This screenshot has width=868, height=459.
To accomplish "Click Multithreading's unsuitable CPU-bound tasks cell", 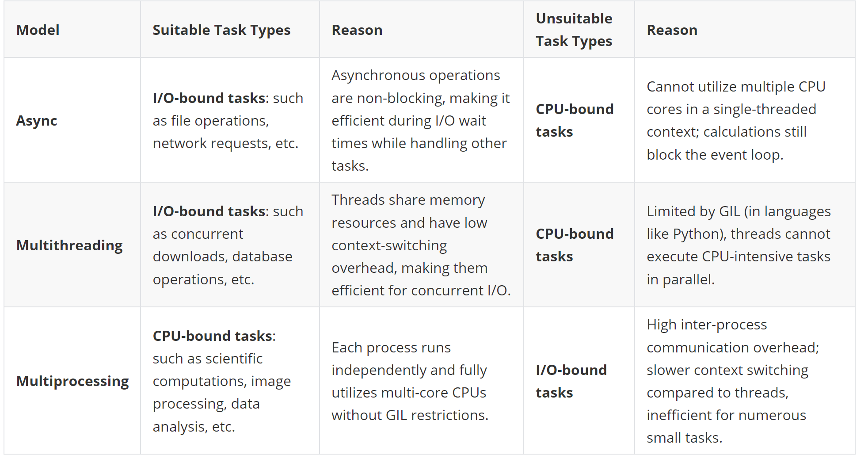I will pyautogui.click(x=579, y=245).
